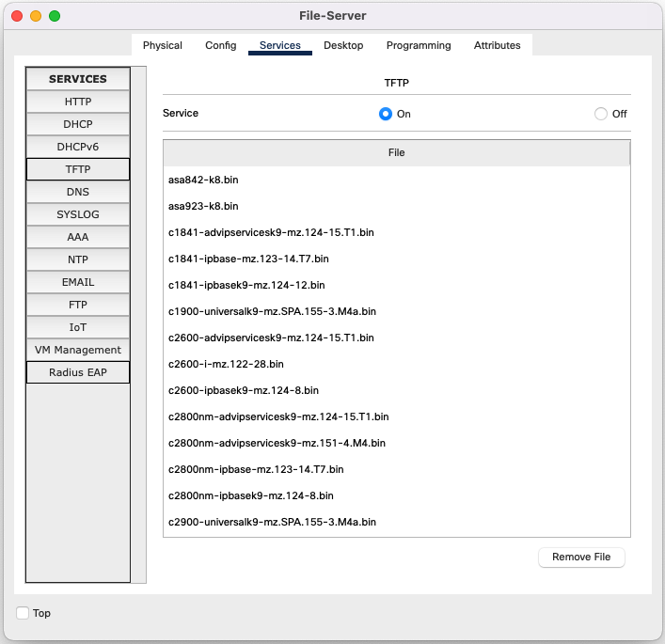Switch to the Physical tab
This screenshot has width=665, height=644.
pos(163,45)
